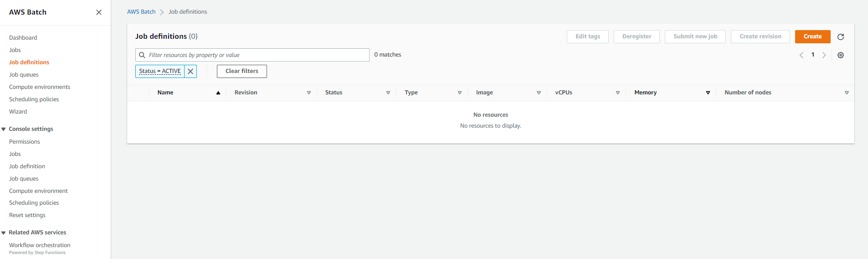
Task: Sort by Status column arrow
Action: (x=388, y=93)
